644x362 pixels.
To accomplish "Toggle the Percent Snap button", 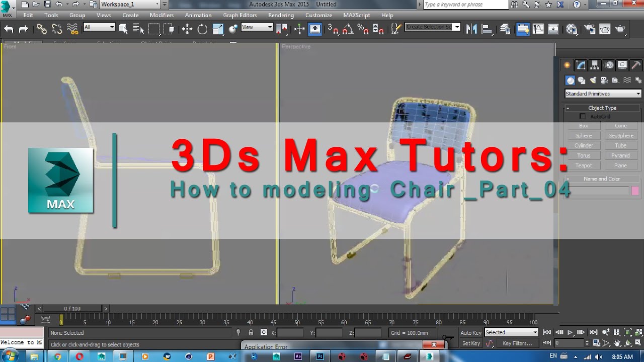I will pos(363,29).
